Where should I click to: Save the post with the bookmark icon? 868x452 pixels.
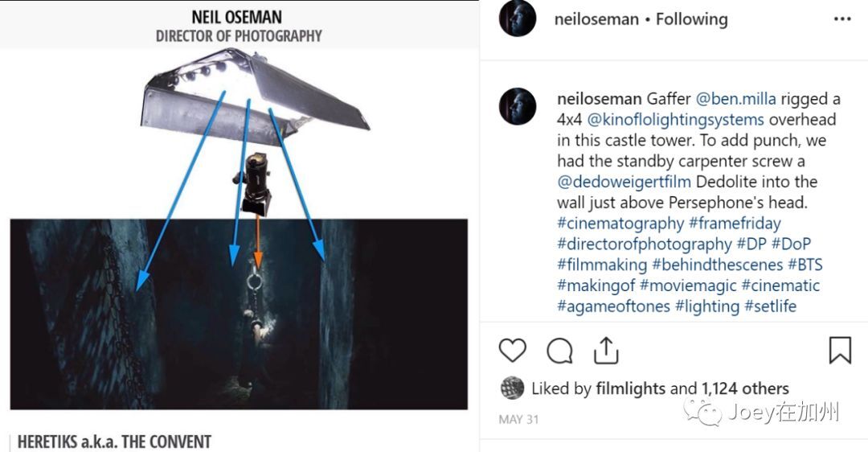pyautogui.click(x=840, y=351)
